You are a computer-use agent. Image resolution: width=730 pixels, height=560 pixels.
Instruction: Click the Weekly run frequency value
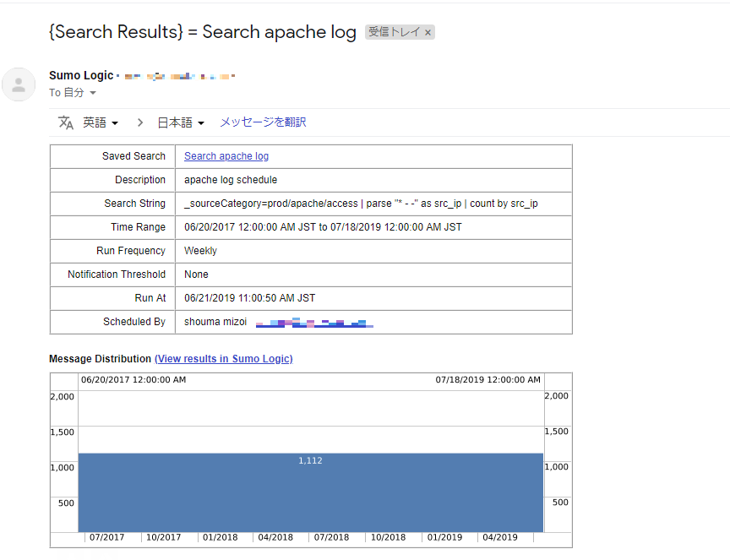click(200, 251)
